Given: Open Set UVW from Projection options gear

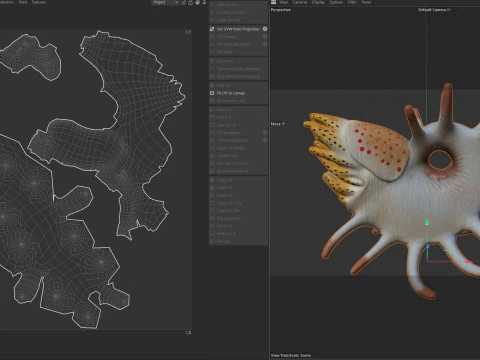Looking at the screenshot, I should [x=265, y=29].
